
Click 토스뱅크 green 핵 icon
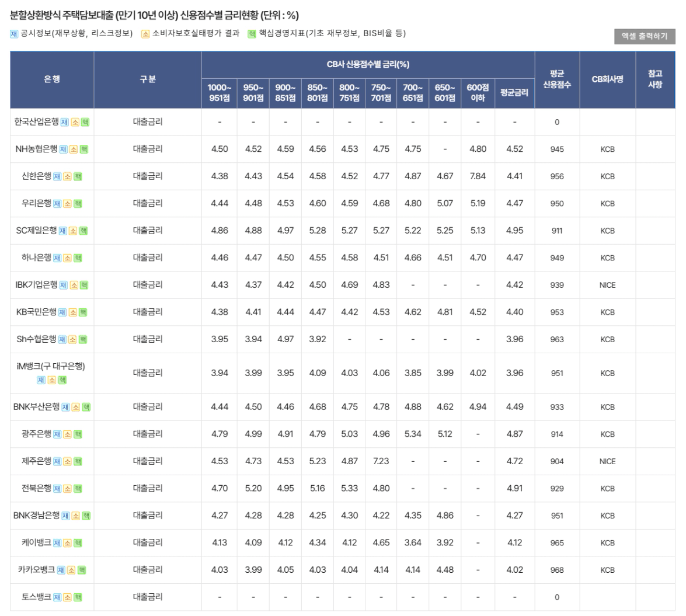[78, 597]
